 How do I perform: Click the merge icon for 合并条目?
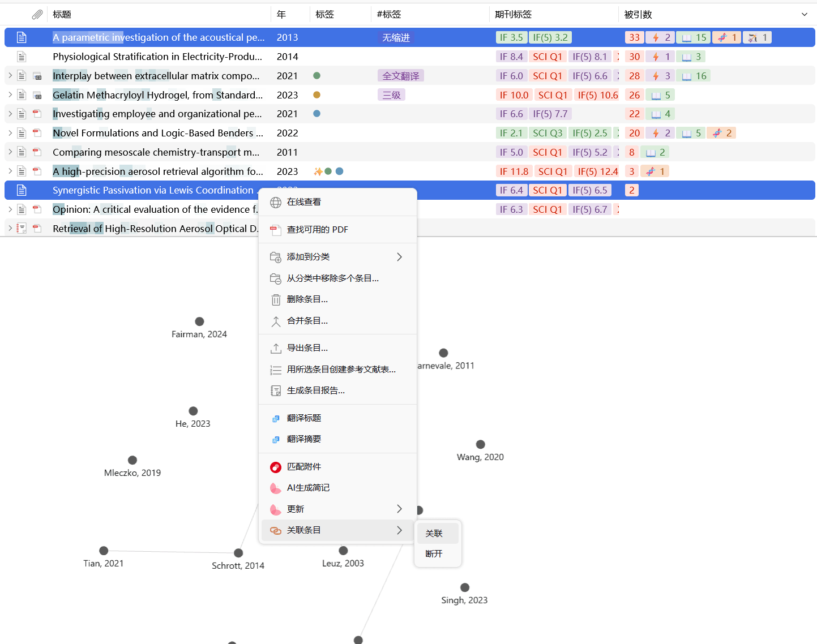tap(276, 321)
